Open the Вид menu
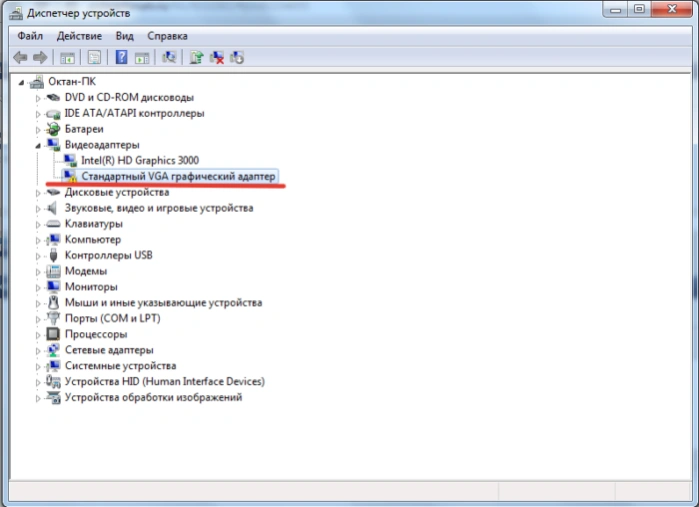Viewport: 699px width, 507px height. tap(124, 36)
